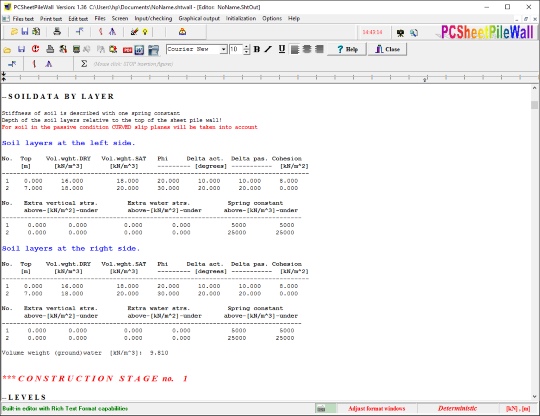Screen dimensions: 540x416
Task: Click printer icon in the editor toolbar
Action: [x=50, y=49]
